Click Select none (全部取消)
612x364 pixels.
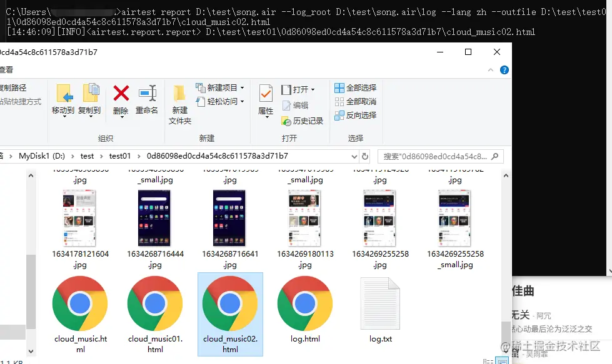[356, 102]
